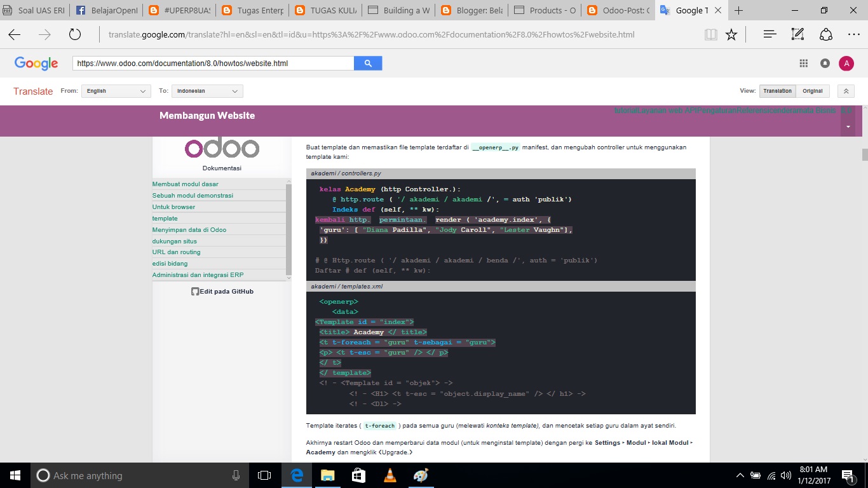Click the Odoo logo
Screen dimensions: 868x488
[x=222, y=149]
